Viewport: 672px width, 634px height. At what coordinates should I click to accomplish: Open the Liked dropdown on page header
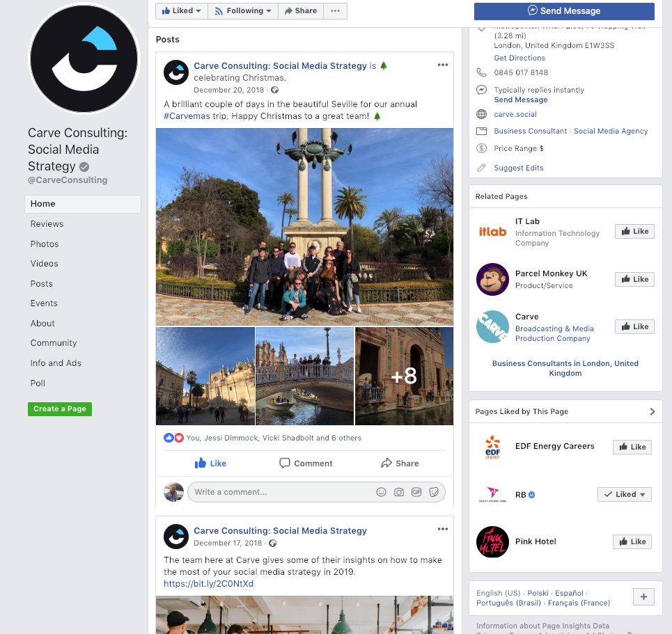coord(182,10)
